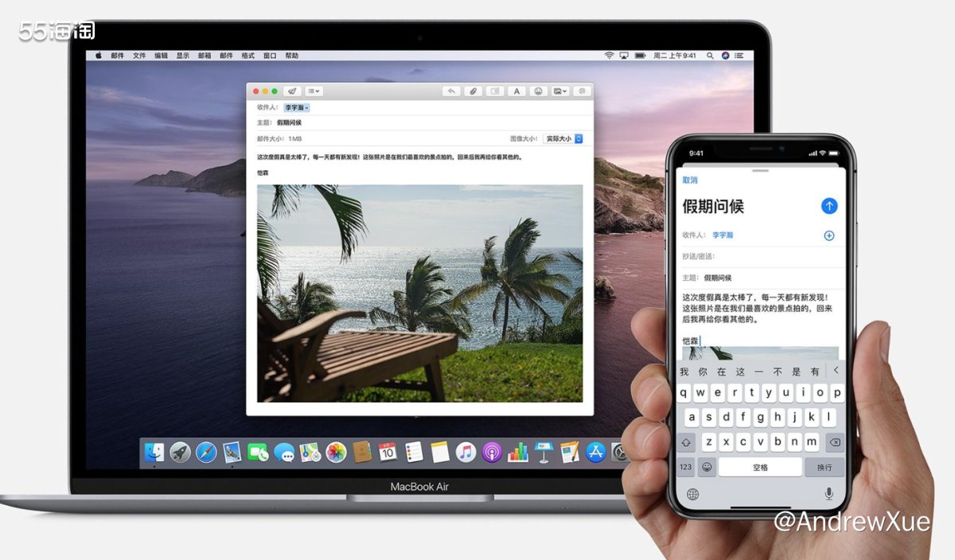
Task: Open Messages from the Dock
Action: 284,453
